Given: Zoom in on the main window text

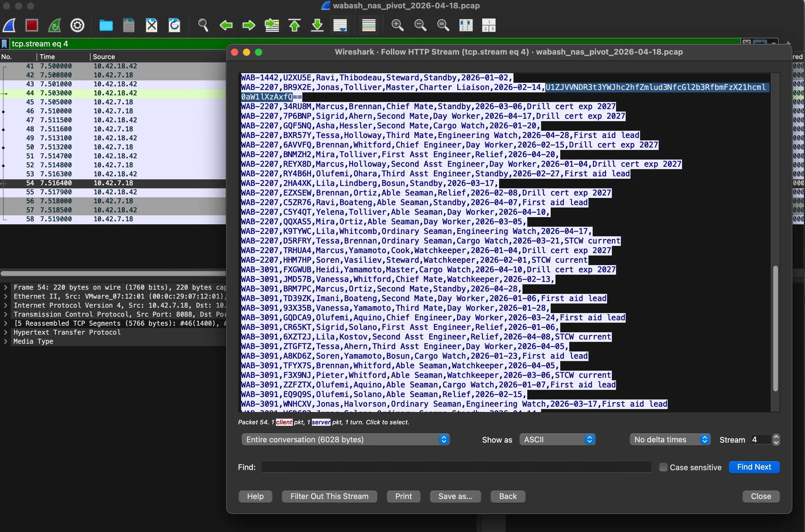Looking at the screenshot, I should coord(398,25).
